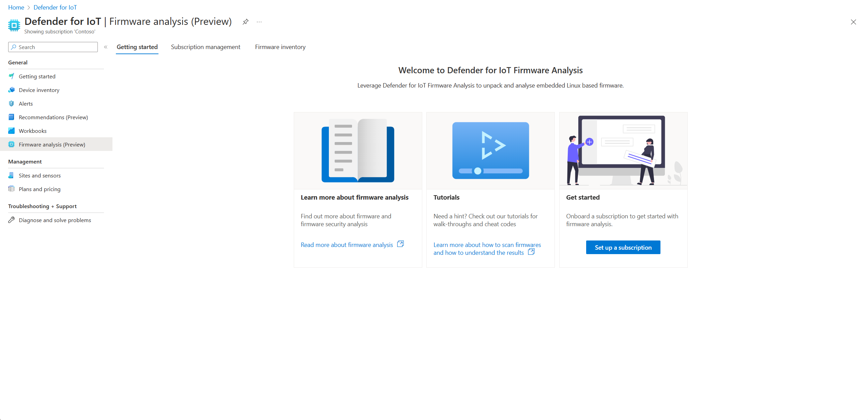
Task: Click the Getting started sidebar icon
Action: (x=12, y=76)
